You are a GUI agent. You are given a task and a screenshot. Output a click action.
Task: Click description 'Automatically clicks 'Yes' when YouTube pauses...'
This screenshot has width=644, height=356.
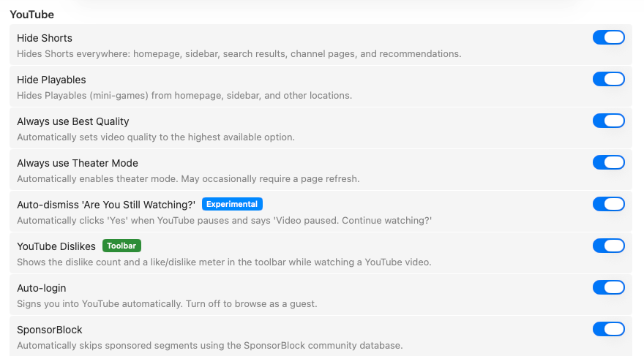pos(224,221)
